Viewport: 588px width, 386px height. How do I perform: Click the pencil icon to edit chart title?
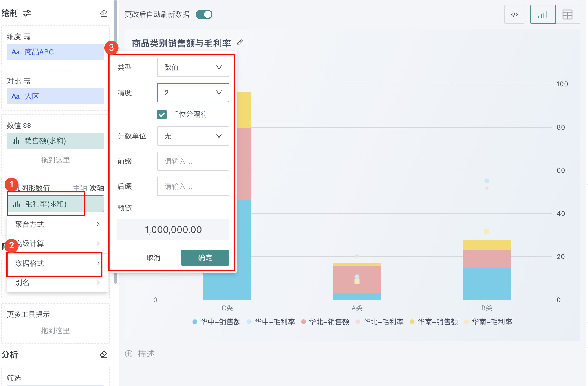(240, 43)
